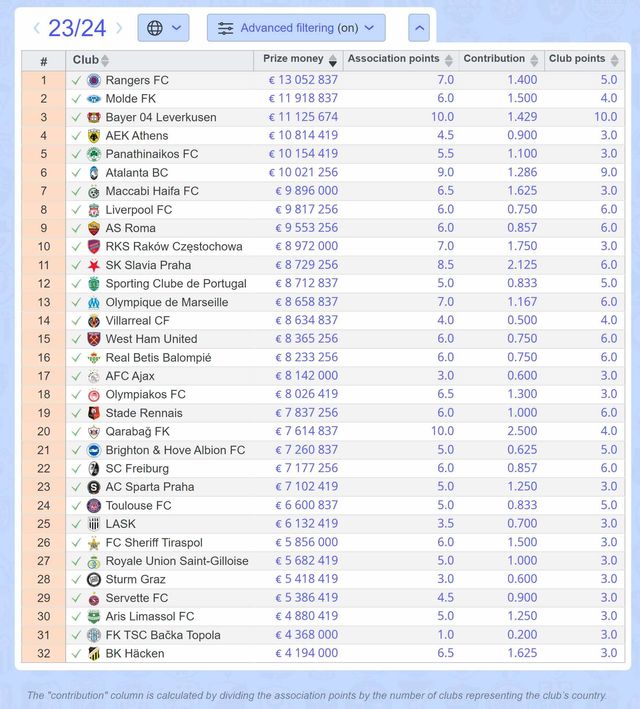
Task: Toggle the checkmark for Sturm Graz
Action: tap(76, 580)
